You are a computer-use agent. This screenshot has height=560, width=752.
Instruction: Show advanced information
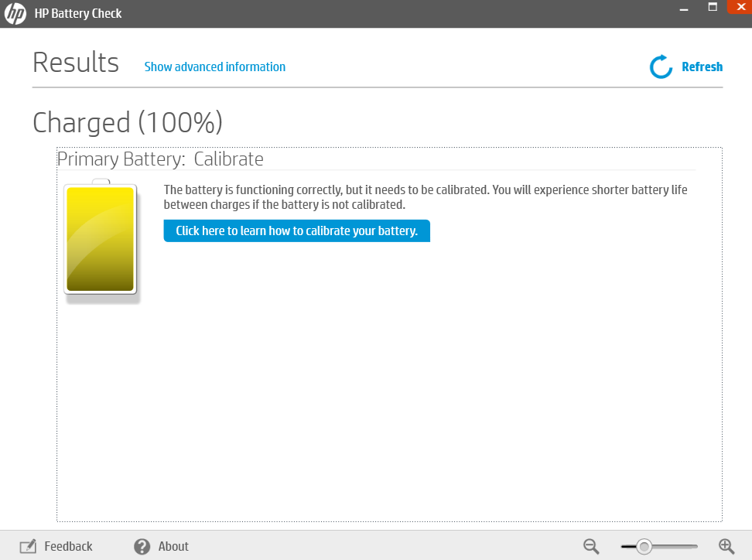[214, 67]
